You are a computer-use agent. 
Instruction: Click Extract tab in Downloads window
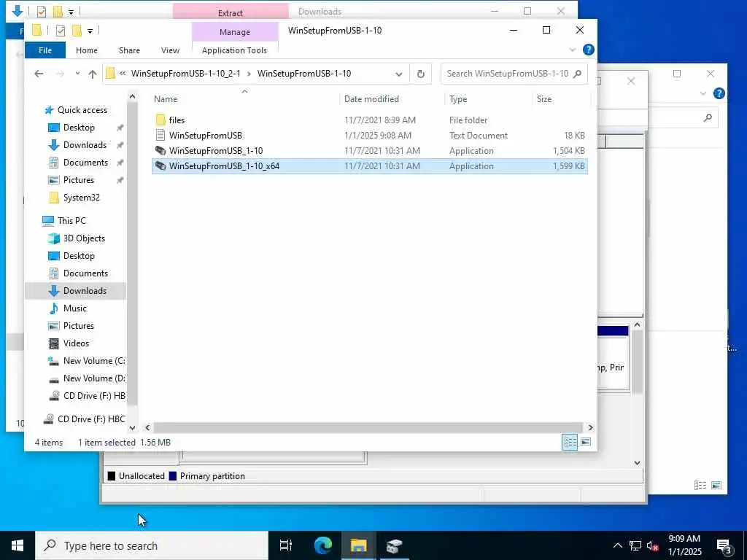(231, 12)
